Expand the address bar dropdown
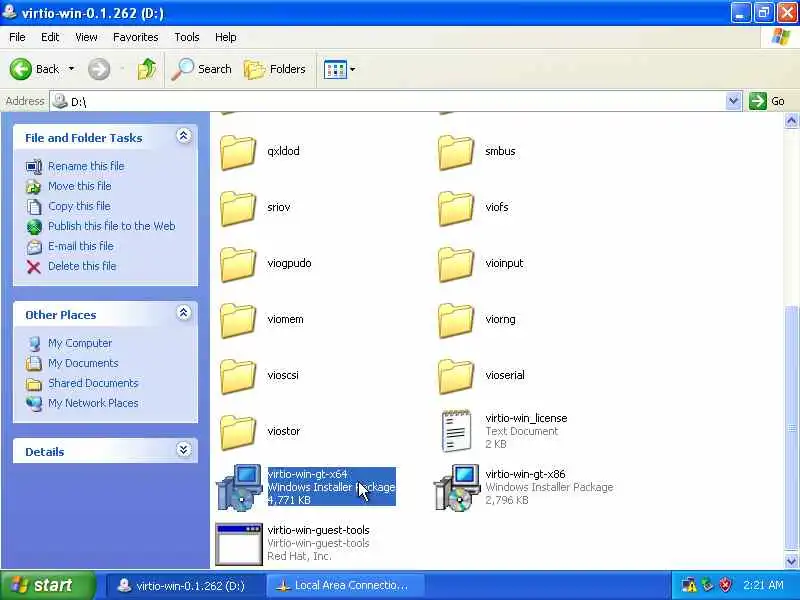The image size is (800, 600). click(733, 101)
